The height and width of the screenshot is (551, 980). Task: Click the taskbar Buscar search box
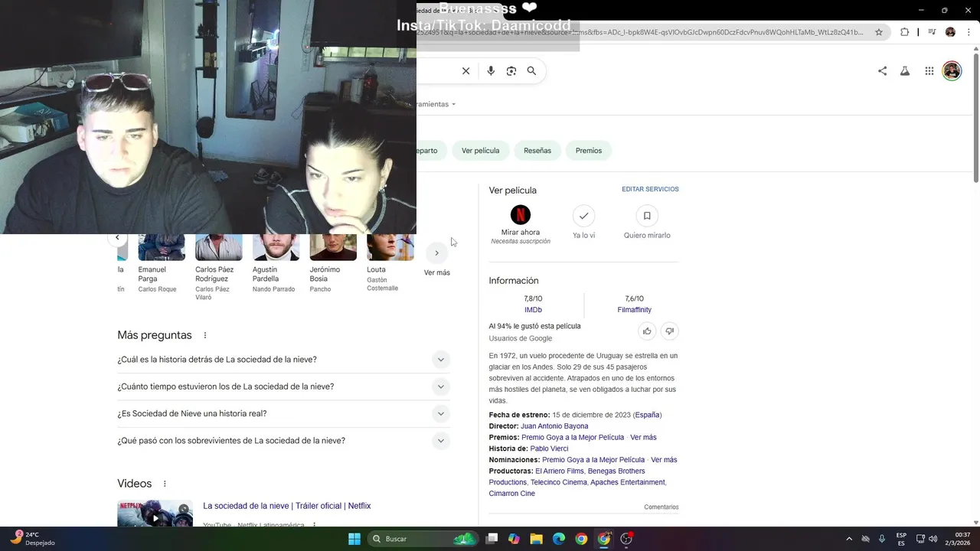pos(422,539)
